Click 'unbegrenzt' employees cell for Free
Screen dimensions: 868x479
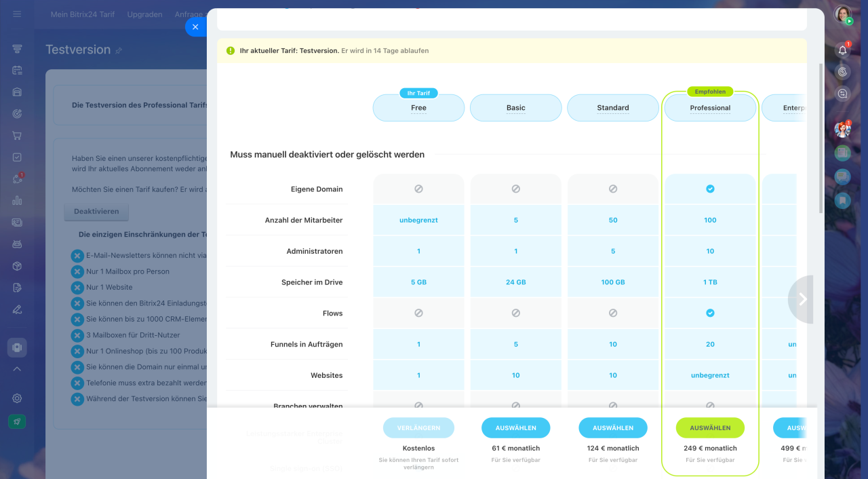pyautogui.click(x=418, y=220)
